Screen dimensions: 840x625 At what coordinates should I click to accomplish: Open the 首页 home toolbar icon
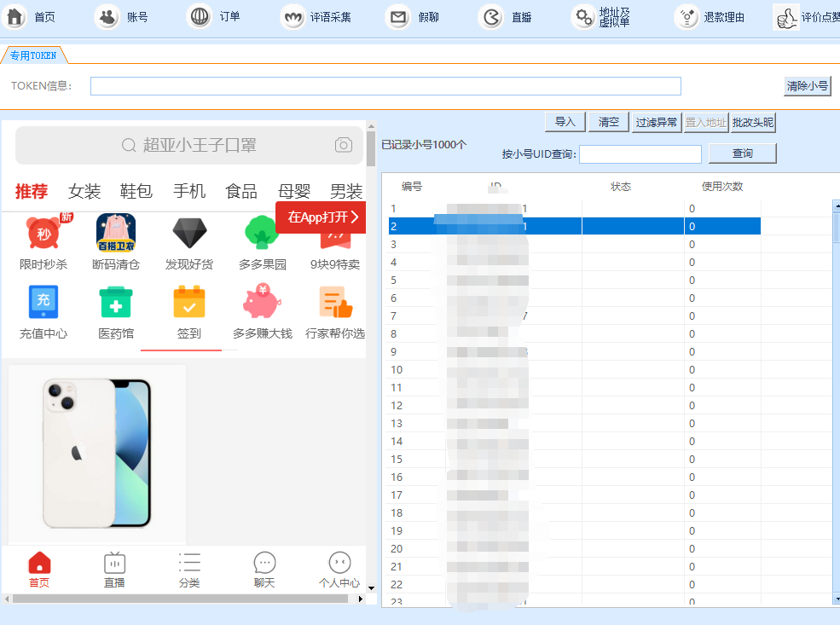pyautogui.click(x=15, y=17)
